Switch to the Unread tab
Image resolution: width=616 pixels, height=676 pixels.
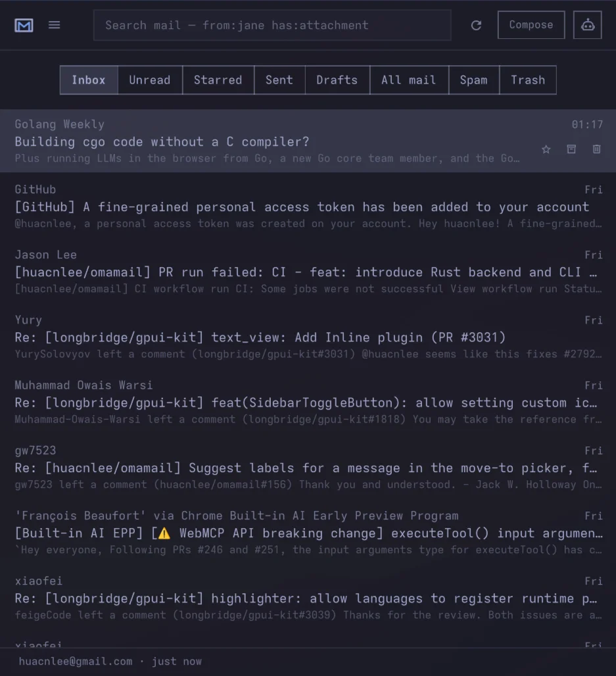pos(150,80)
